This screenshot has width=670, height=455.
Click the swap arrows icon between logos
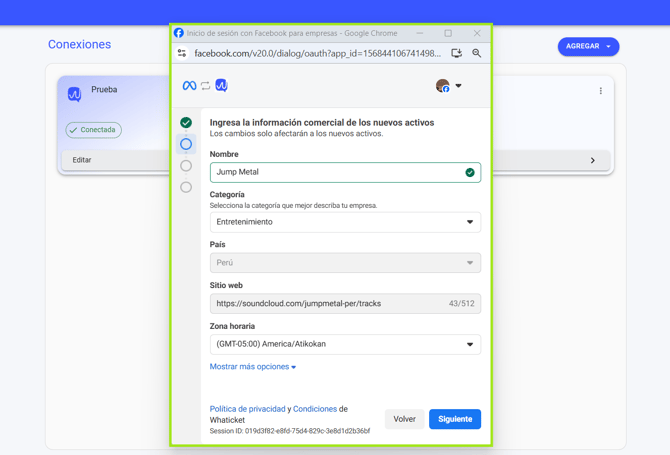206,85
